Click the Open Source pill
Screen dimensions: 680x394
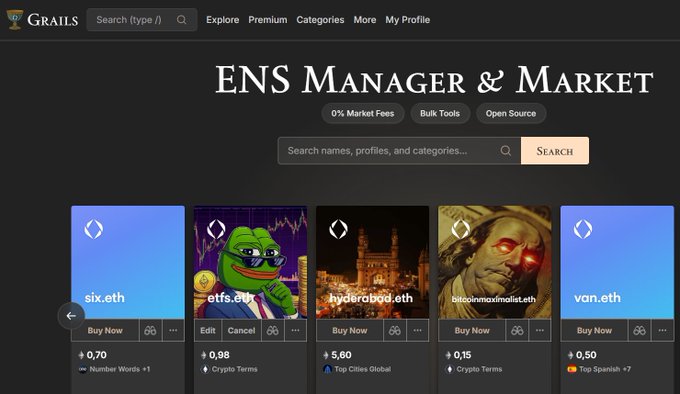[511, 114]
